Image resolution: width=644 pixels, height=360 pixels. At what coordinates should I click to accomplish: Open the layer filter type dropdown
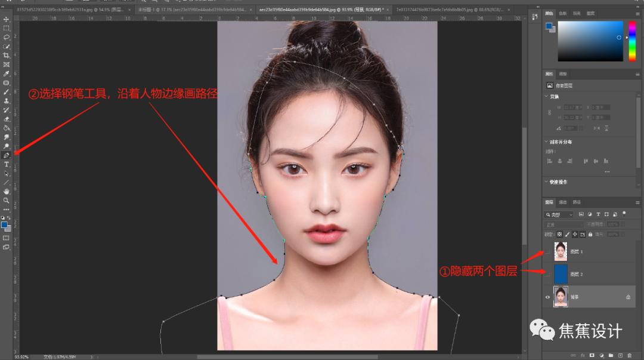click(559, 214)
